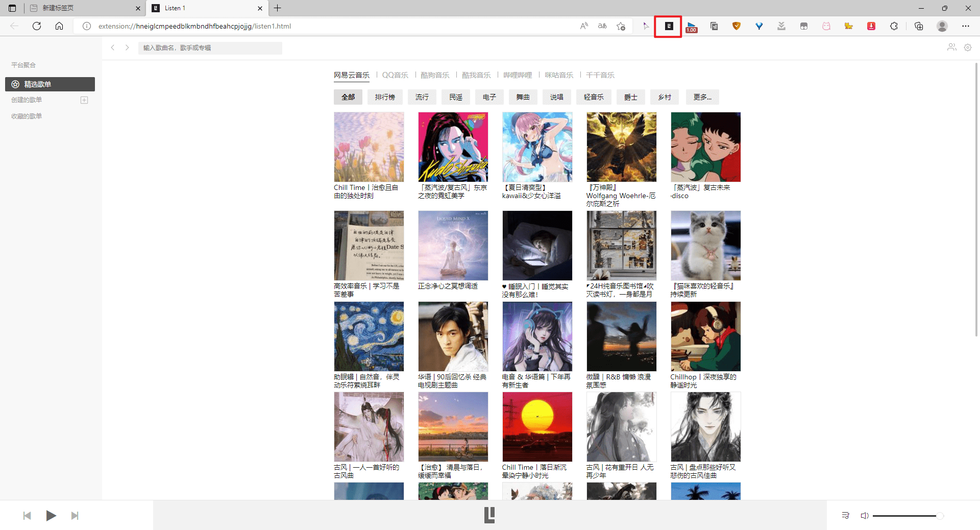
Task: Expand the 更多... category list
Action: (x=702, y=97)
